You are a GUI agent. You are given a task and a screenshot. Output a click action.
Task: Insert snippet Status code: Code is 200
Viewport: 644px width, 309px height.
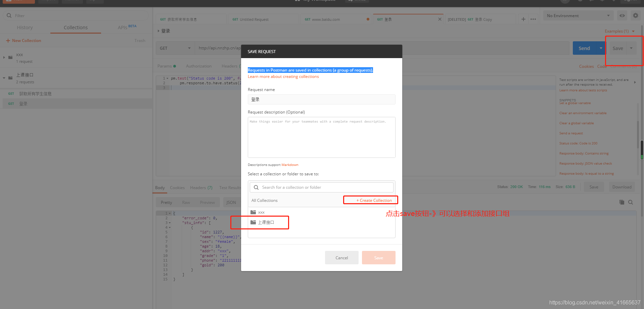(578, 143)
